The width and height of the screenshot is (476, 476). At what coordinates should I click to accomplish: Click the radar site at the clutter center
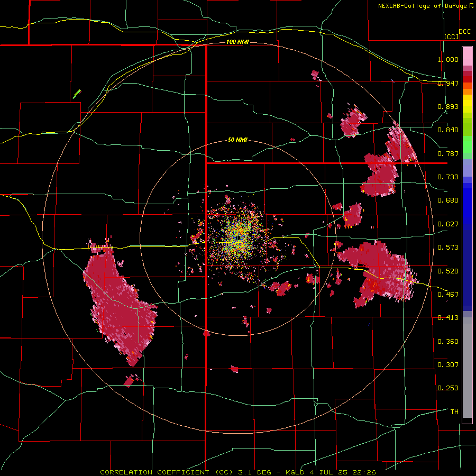coord(240,239)
